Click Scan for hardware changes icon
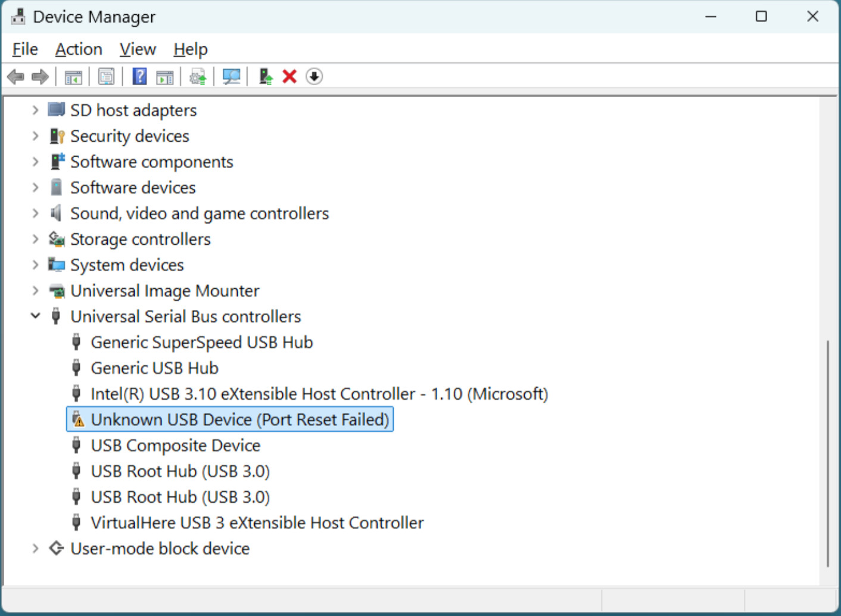Image resolution: width=841 pixels, height=616 pixels. pos(231,77)
